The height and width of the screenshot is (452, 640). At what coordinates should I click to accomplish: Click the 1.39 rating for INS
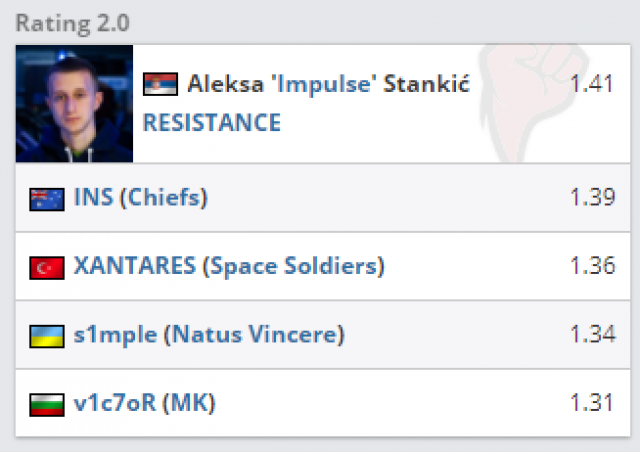pyautogui.click(x=591, y=198)
